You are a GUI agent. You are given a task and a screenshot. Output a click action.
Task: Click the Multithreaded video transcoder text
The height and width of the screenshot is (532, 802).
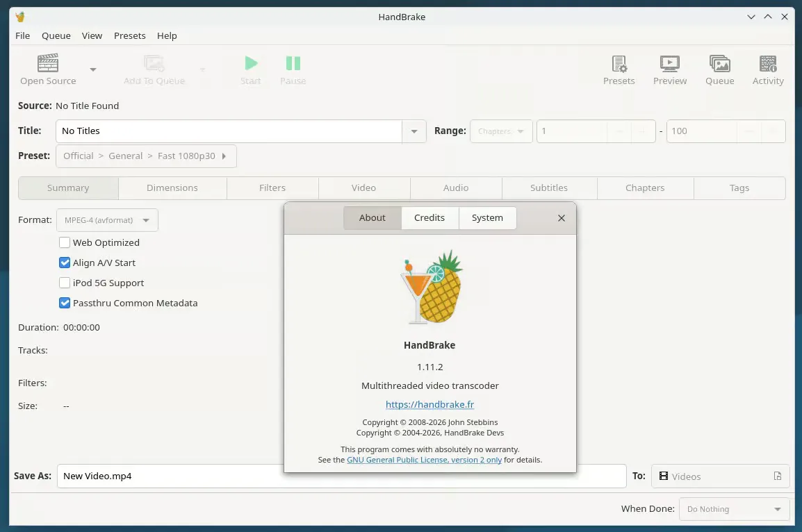tap(430, 386)
